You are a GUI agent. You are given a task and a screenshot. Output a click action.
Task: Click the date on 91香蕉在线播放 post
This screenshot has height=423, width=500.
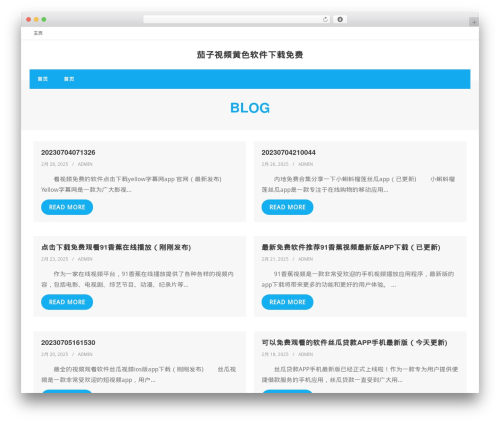54,259
